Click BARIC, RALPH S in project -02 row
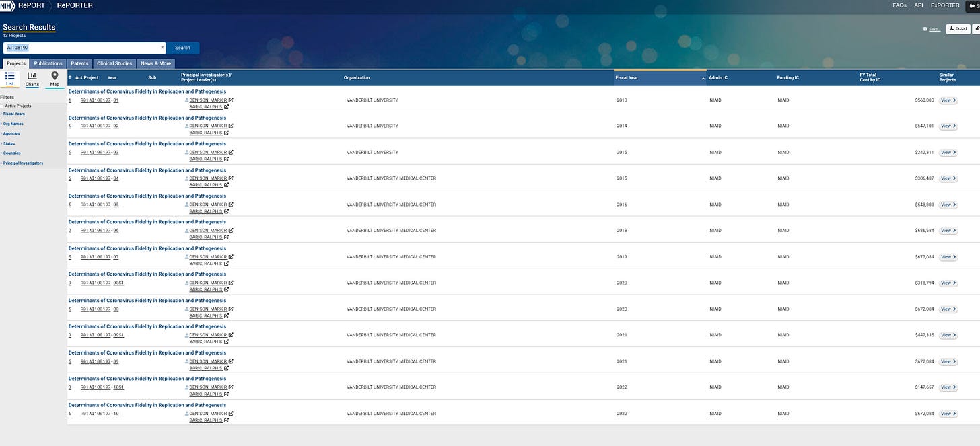980x446 pixels. (x=206, y=133)
